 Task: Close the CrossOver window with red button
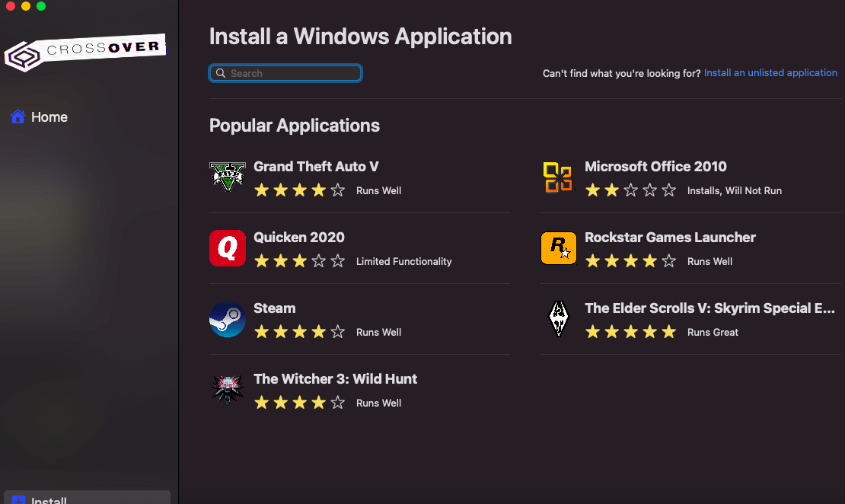point(10,6)
